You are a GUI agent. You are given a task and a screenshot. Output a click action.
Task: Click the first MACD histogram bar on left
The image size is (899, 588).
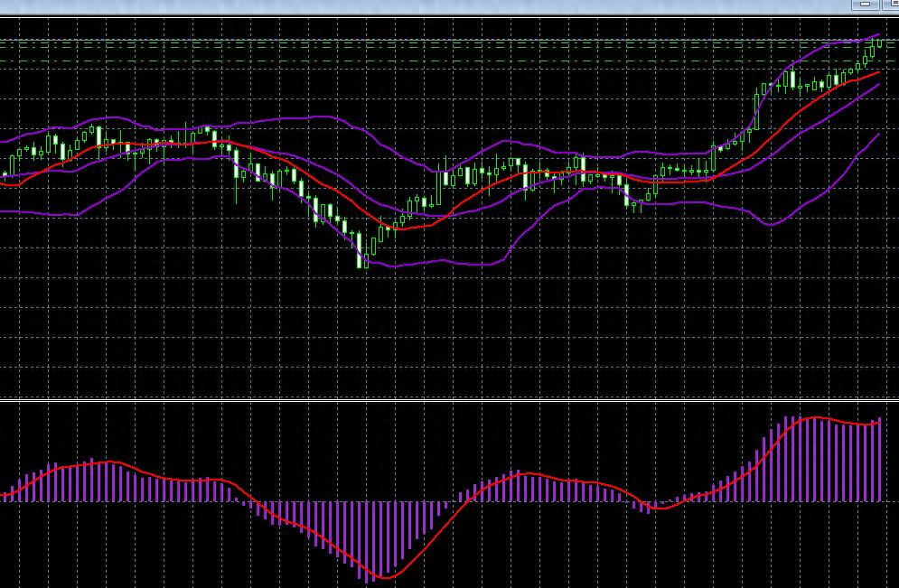[x=5, y=496]
